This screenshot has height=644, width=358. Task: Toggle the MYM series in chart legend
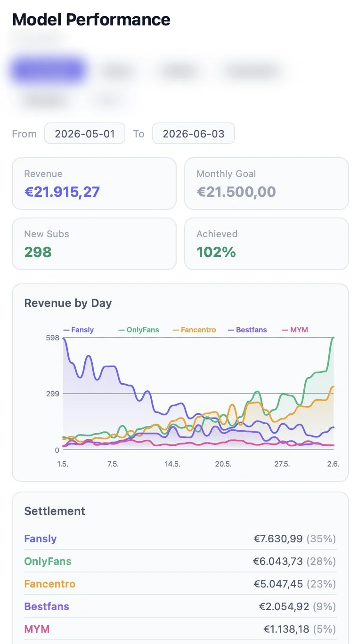coord(295,330)
